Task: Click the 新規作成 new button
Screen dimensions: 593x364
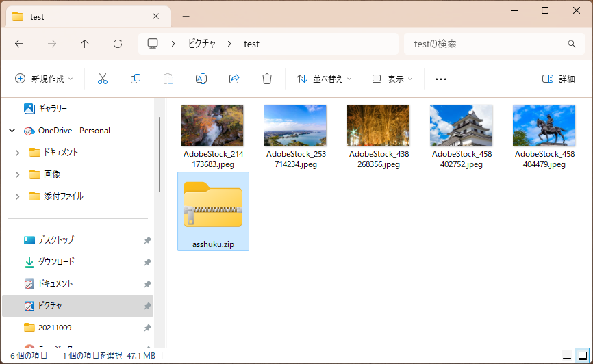Action: [44, 79]
